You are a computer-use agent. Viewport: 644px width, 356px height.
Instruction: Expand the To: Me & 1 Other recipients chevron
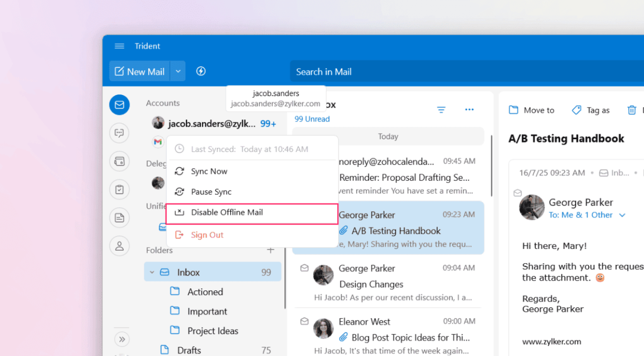tap(622, 215)
